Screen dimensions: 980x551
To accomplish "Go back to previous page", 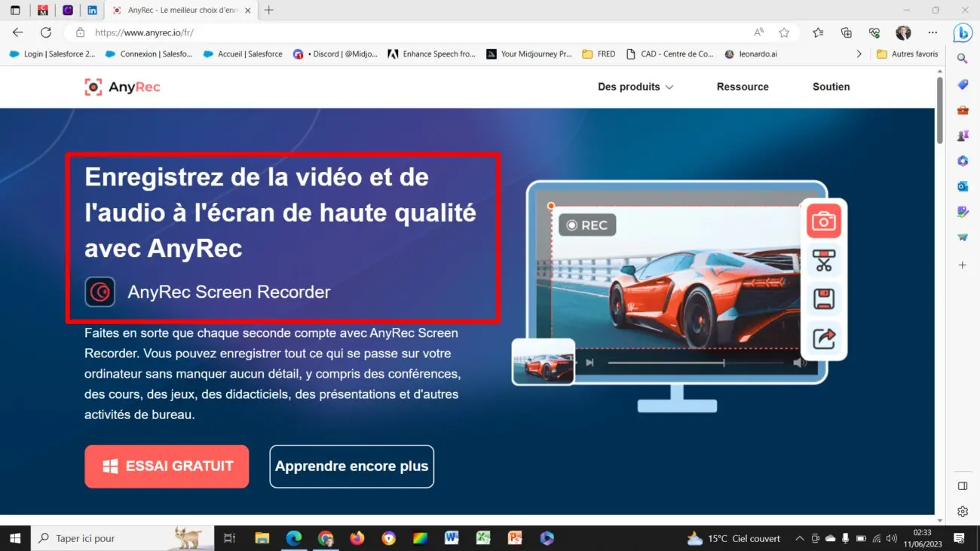I will (18, 32).
